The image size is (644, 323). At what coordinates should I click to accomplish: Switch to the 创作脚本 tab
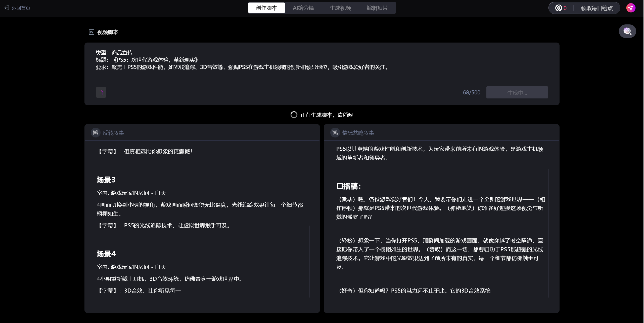pos(266,8)
